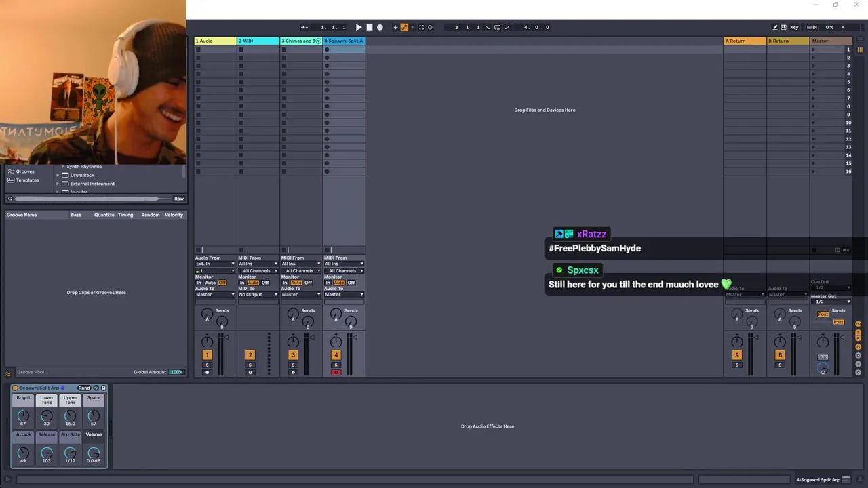Deactivate track 3 with Track Activator

coord(293,355)
